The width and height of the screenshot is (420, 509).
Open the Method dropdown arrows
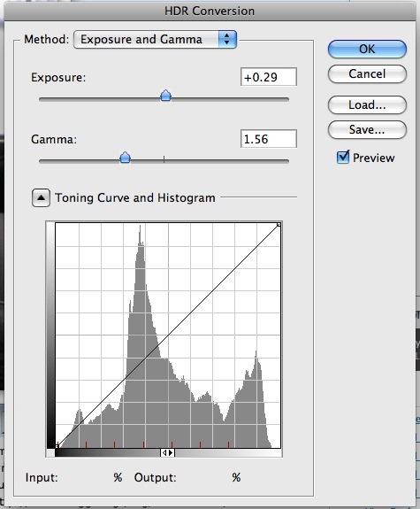(227, 39)
